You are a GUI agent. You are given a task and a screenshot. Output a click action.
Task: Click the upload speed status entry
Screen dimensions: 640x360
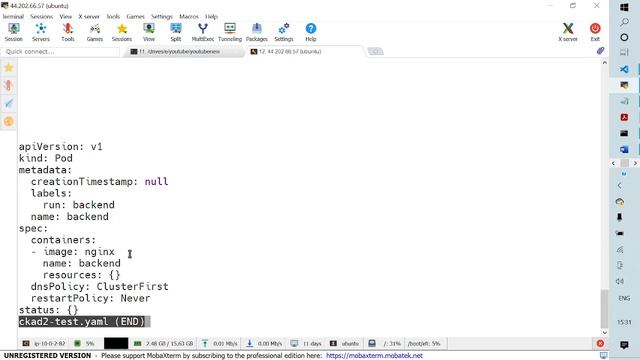coord(220,344)
